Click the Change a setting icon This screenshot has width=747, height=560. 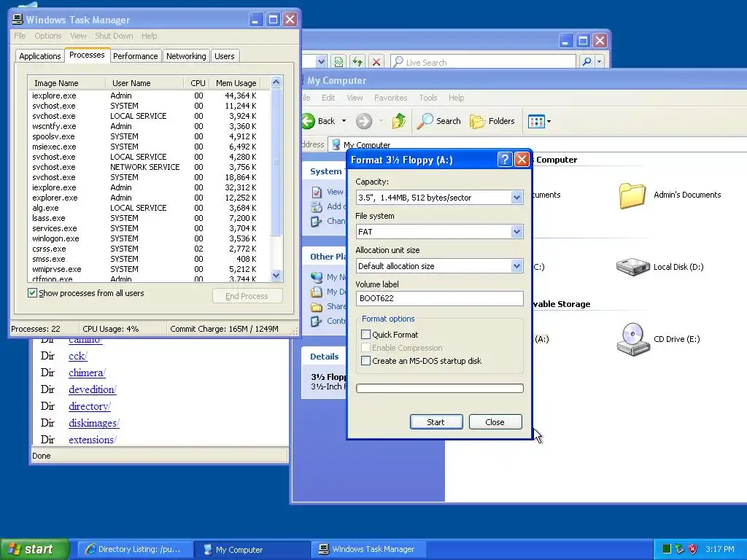coord(317,222)
